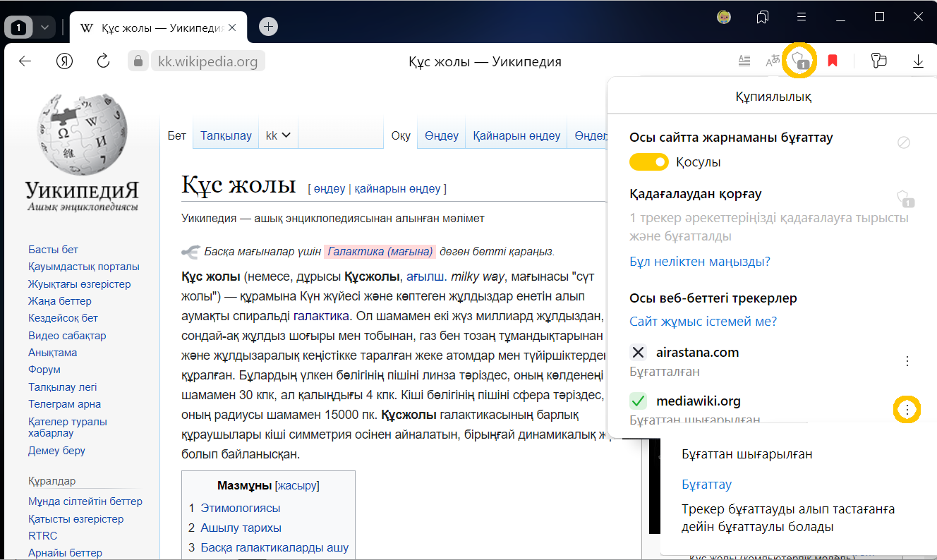
Task: Click the Сайт жұмыс істемей ме? link
Action: point(703,322)
